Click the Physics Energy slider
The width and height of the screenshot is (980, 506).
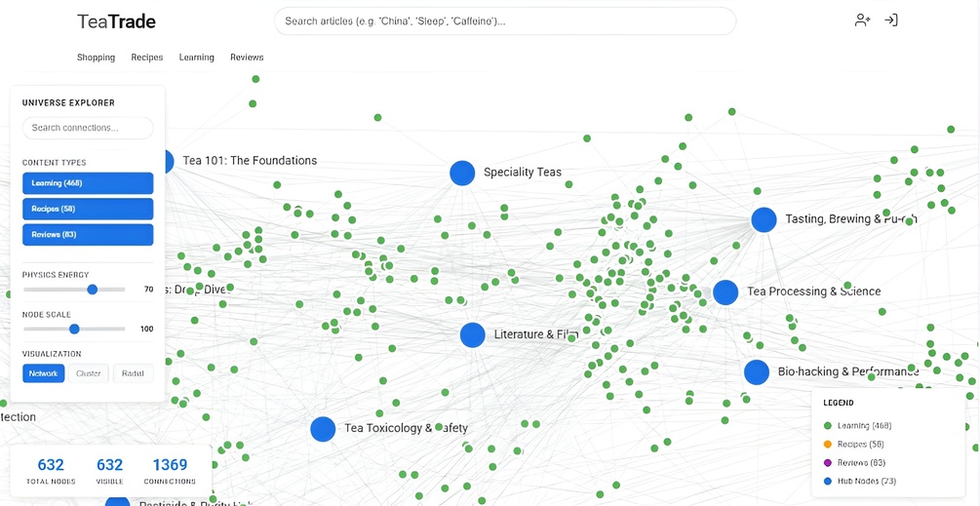point(74,290)
